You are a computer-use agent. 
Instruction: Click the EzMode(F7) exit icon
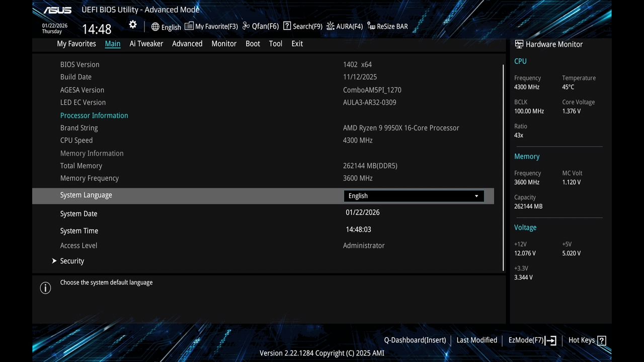(x=551, y=340)
